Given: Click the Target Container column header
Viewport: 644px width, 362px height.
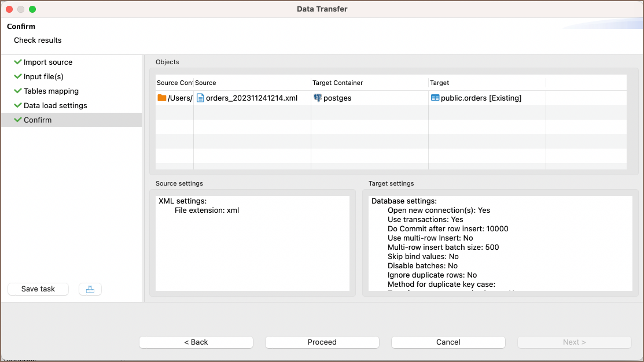Looking at the screenshot, I should (x=338, y=83).
